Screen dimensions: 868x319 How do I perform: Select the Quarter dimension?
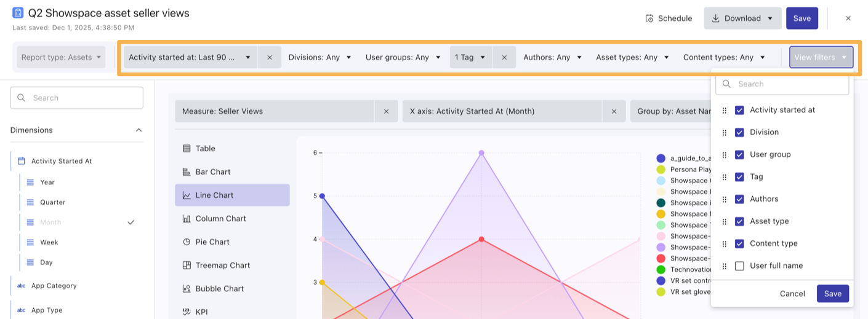[53, 202]
